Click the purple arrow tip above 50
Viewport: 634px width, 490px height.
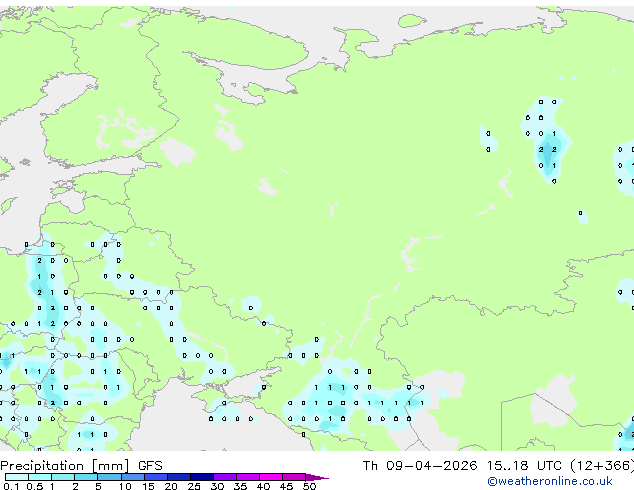317,477
